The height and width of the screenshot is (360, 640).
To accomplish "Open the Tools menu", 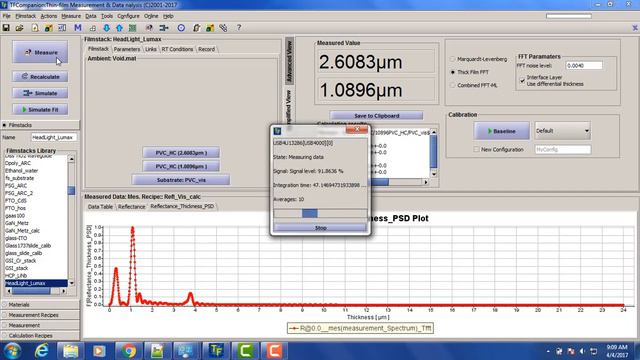I will (x=107, y=16).
